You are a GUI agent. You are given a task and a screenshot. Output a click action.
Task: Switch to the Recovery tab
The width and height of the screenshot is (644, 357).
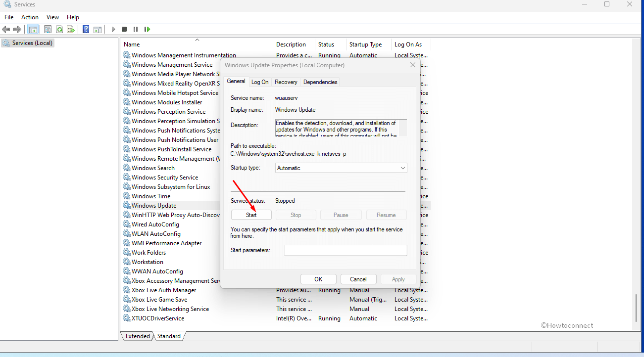pyautogui.click(x=286, y=82)
